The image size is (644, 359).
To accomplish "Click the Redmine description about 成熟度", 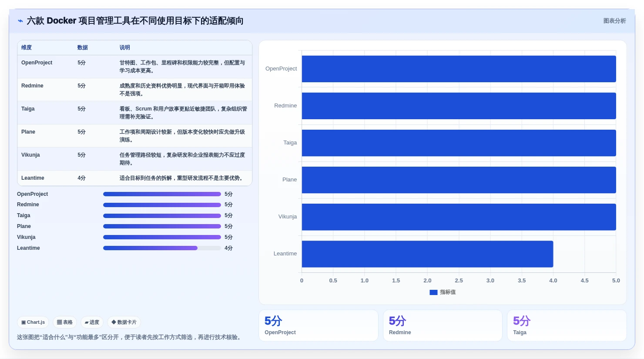I will pyautogui.click(x=182, y=90).
